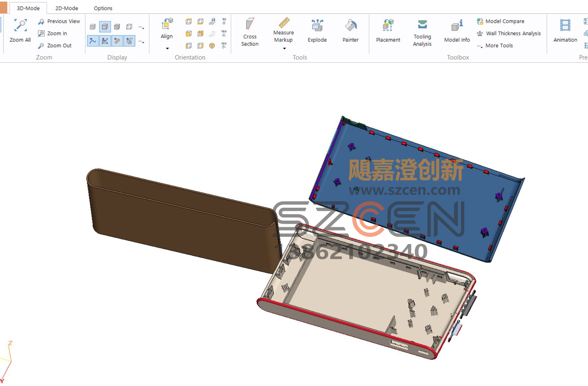588x386 pixels.
Task: Select hidden-line cube display mode
Action: pyautogui.click(x=117, y=27)
